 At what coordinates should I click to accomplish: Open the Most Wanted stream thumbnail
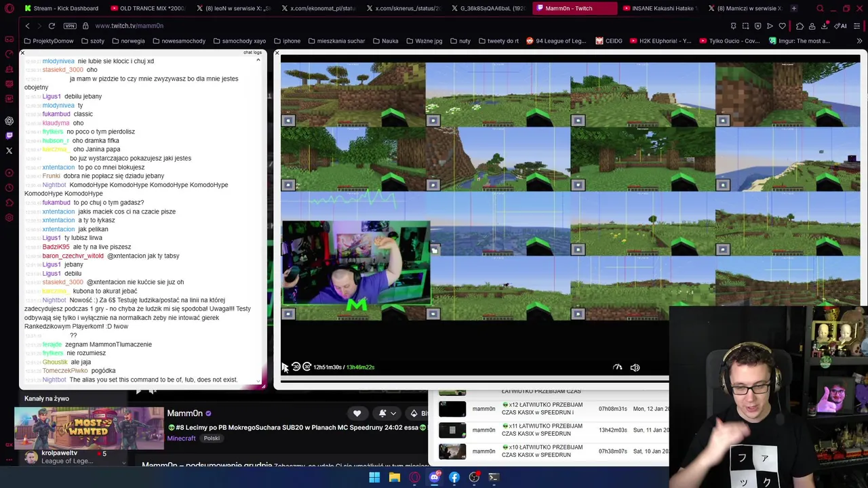89,427
